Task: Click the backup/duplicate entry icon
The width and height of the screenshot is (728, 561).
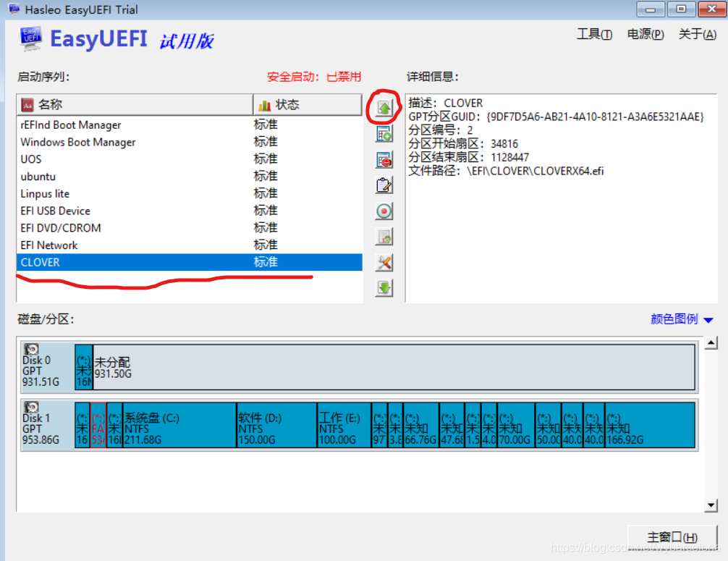Action: (384, 237)
